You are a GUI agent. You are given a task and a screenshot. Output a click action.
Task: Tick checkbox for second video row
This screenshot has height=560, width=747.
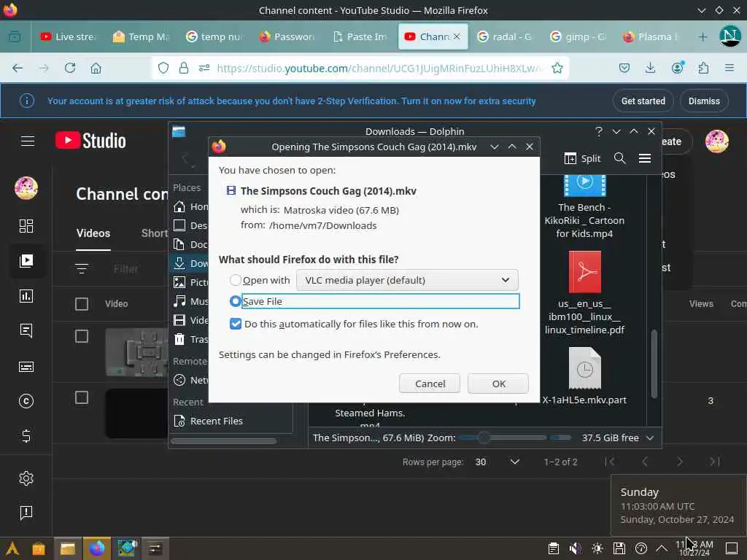[x=82, y=397]
